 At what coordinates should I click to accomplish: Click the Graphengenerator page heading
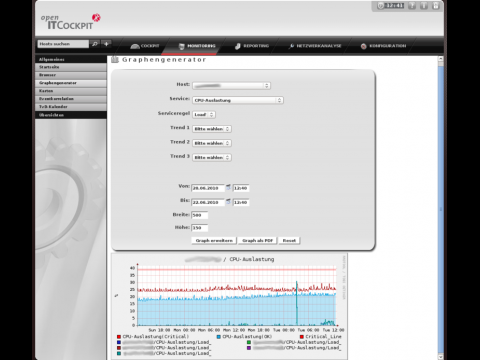[x=164, y=60]
